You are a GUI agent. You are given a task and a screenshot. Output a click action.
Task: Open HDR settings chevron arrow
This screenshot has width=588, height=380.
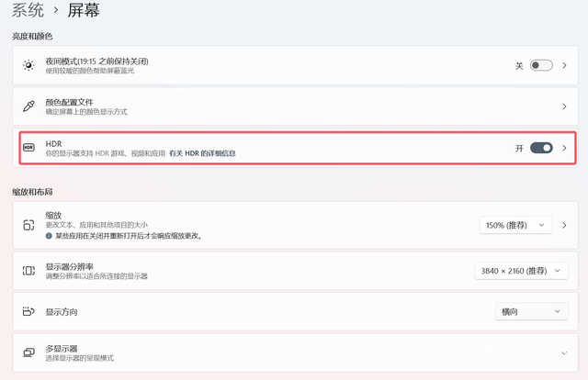point(564,148)
